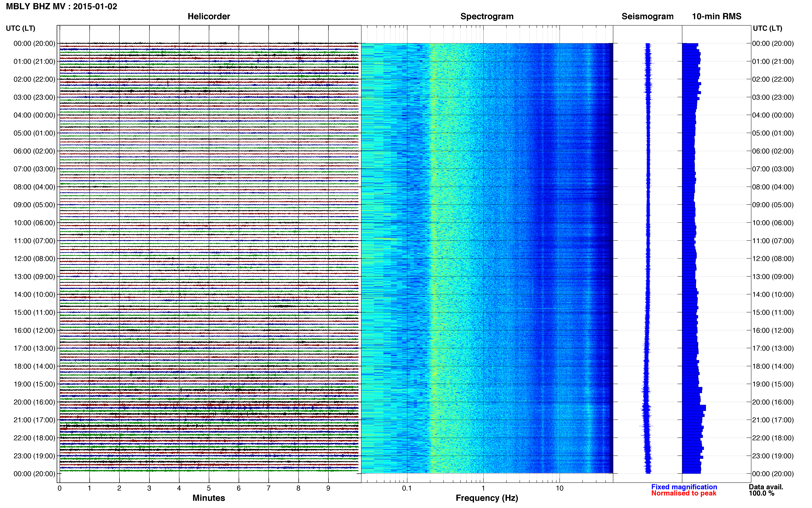This screenshot has width=812, height=508.
Task: Click the blue 'Fixed magnification' legend text
Action: (684, 487)
